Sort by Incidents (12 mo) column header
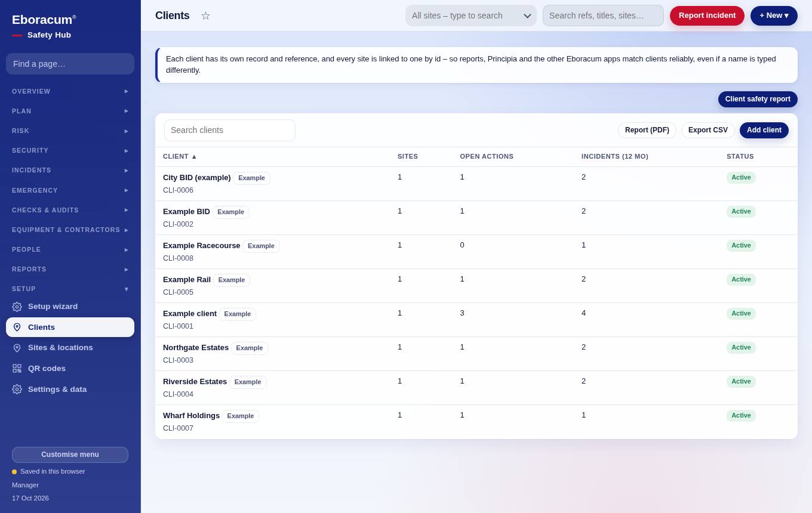This screenshot has width=812, height=513. (615, 156)
